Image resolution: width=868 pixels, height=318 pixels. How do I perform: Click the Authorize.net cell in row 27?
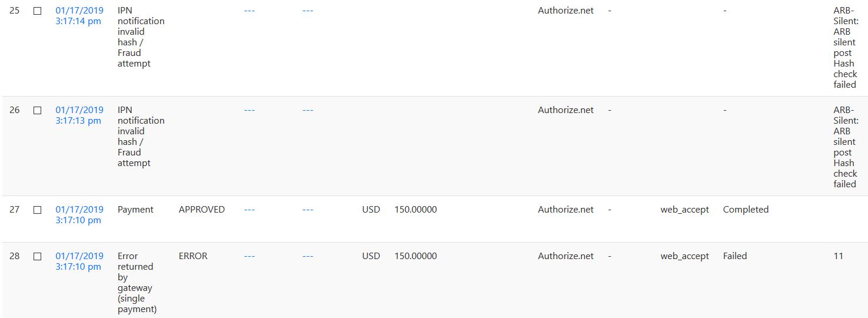(x=566, y=210)
